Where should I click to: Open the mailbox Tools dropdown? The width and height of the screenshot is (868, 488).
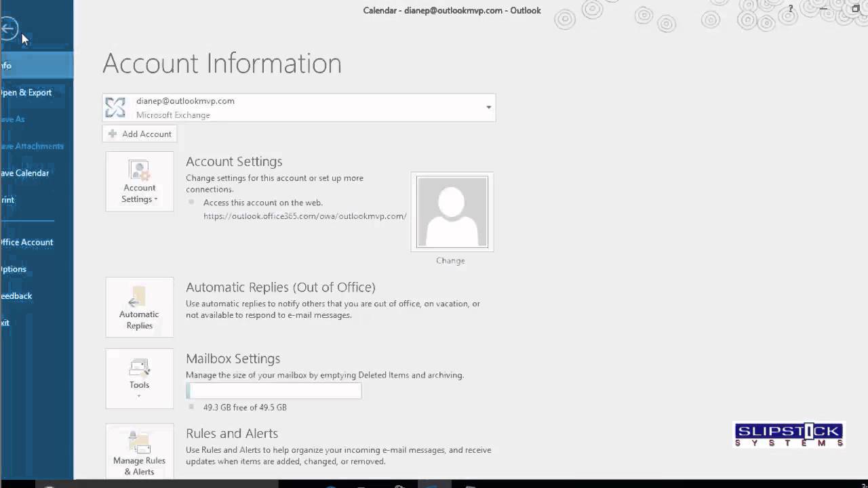coord(140,379)
